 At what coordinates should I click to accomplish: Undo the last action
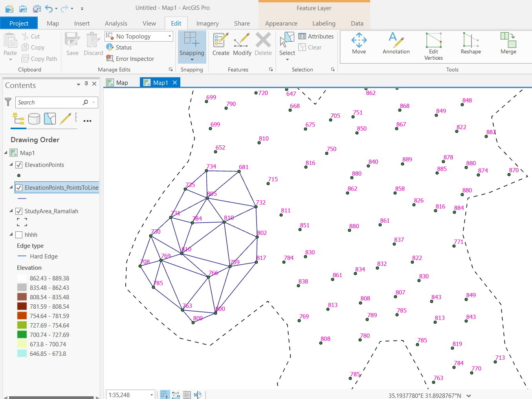point(49,8)
